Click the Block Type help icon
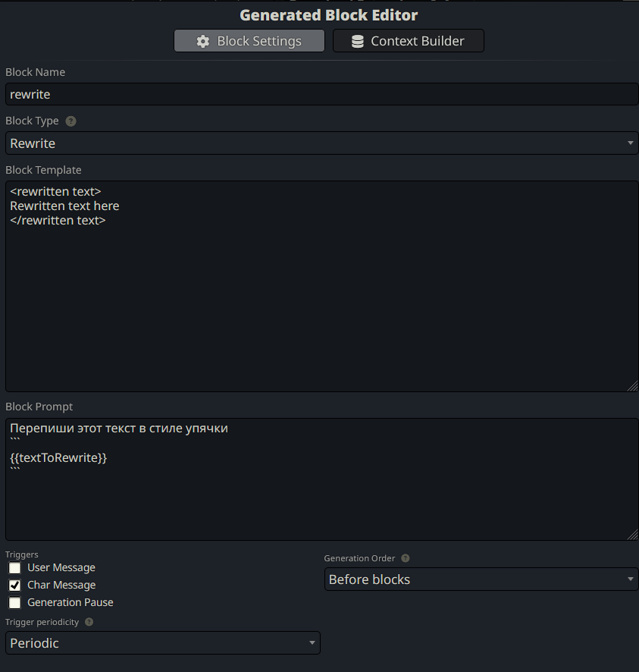639x672 pixels. point(70,121)
